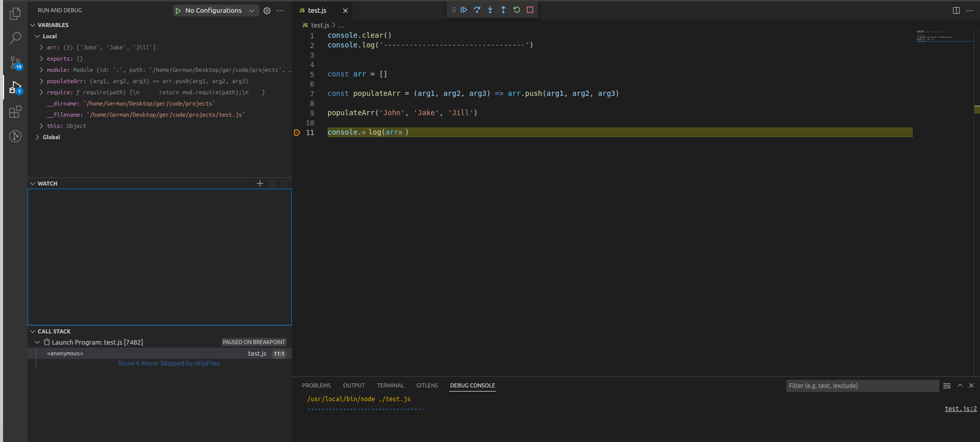Click the Restart debug button
980x442 pixels.
(516, 10)
